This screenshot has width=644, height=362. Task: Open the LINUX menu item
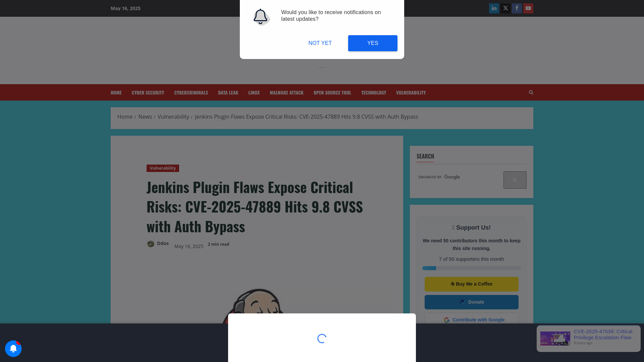[x=254, y=93]
